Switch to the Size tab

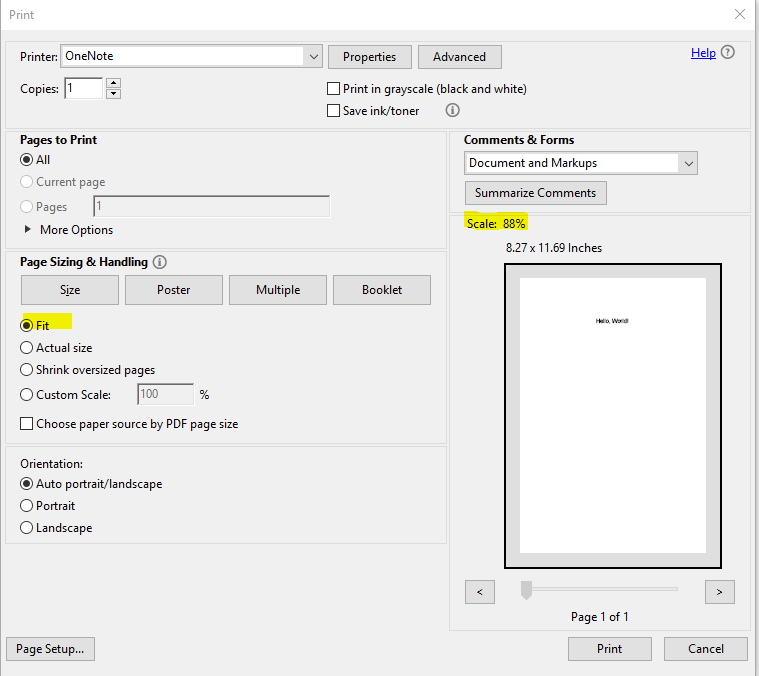pos(70,290)
